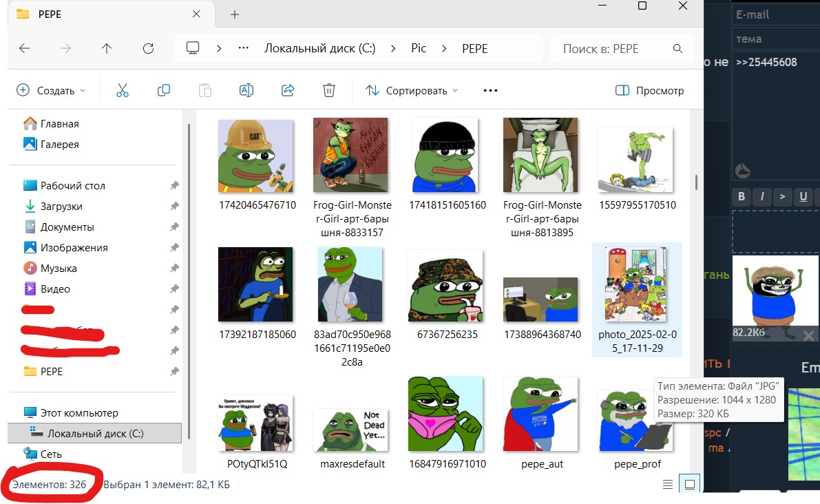Click the Cut scissors icon in toolbar

[123, 90]
